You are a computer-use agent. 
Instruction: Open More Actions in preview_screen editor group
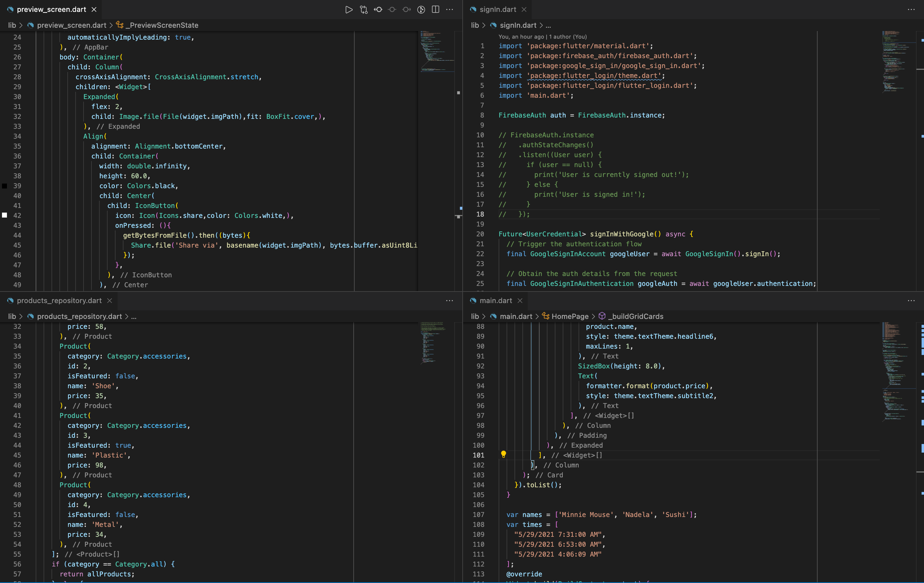pos(450,10)
